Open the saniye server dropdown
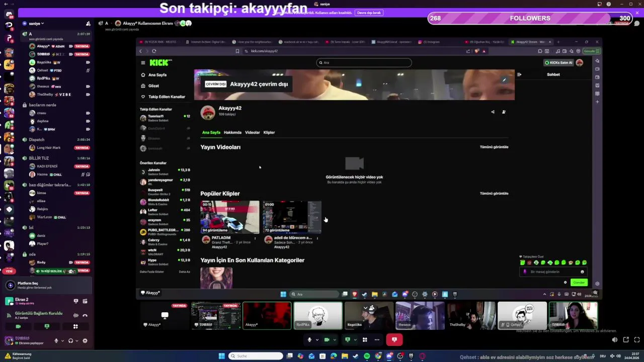 tap(36, 24)
